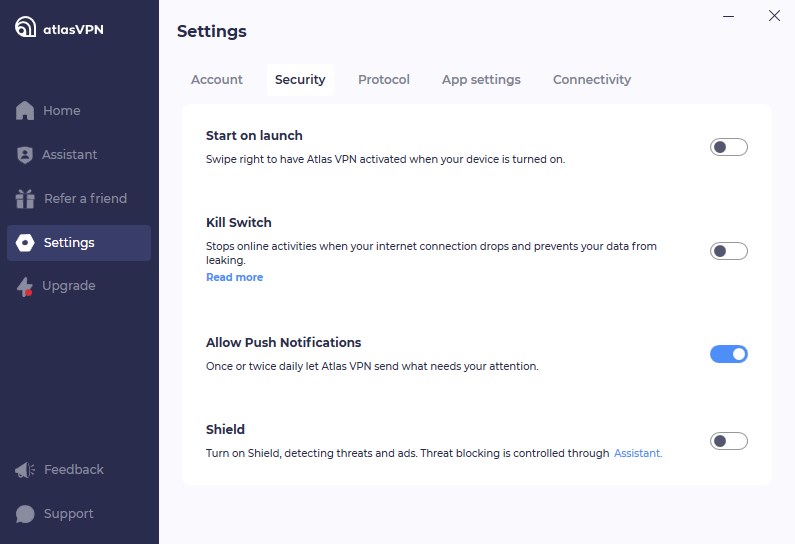Click the Start on launch title
The height and width of the screenshot is (544, 795).
coord(254,136)
